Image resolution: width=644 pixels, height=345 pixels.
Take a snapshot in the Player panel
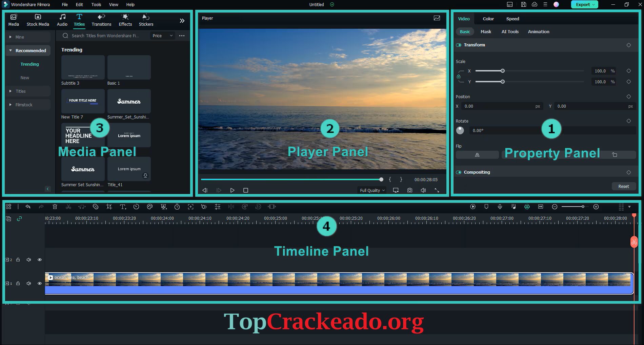click(409, 190)
